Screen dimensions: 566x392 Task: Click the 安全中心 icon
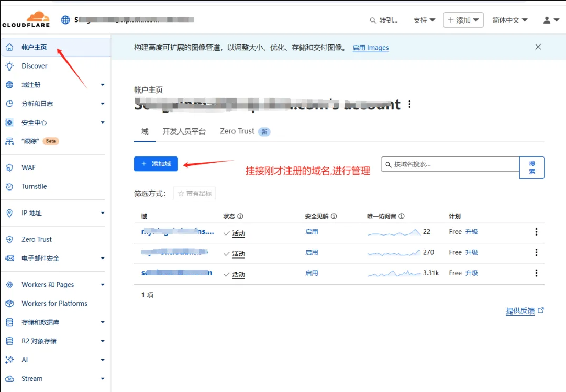point(9,122)
